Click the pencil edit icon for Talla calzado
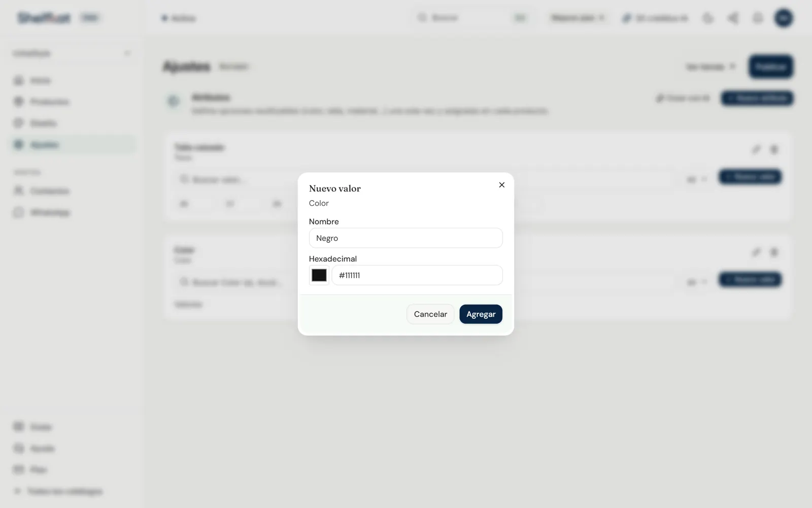This screenshot has width=812, height=508. pos(756,149)
